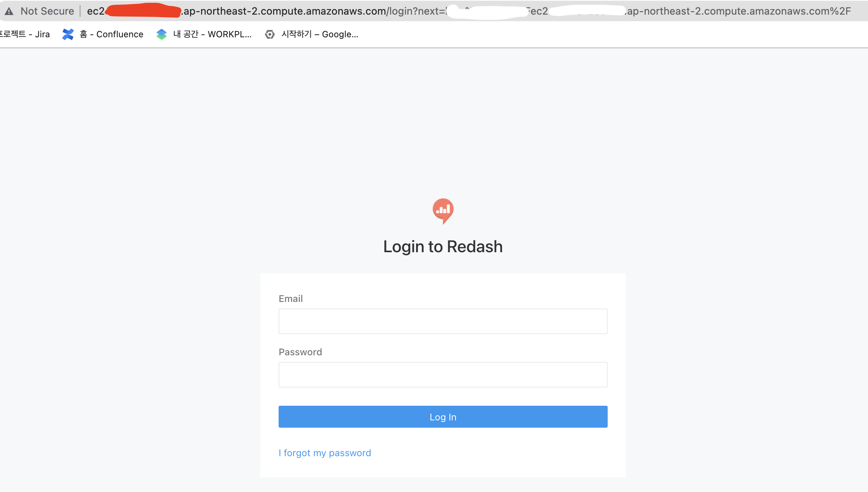Open the Jira project bookmark
The image size is (868, 492).
click(25, 34)
